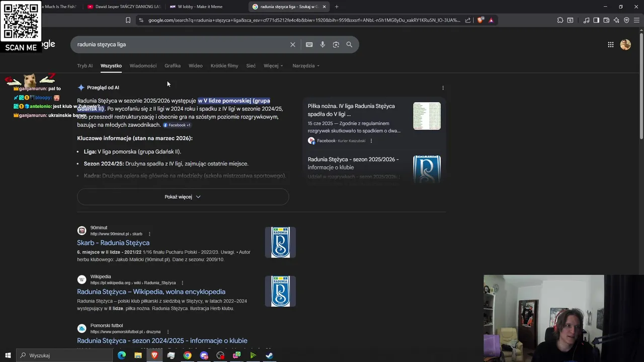
Task: Toggle the browser sidebar panel
Action: (596, 20)
